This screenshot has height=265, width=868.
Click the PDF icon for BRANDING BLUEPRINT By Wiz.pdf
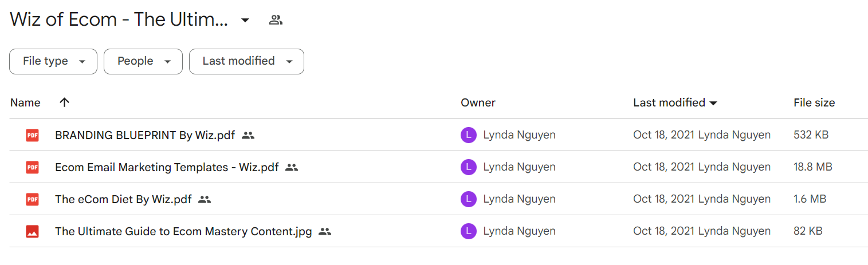(x=32, y=136)
